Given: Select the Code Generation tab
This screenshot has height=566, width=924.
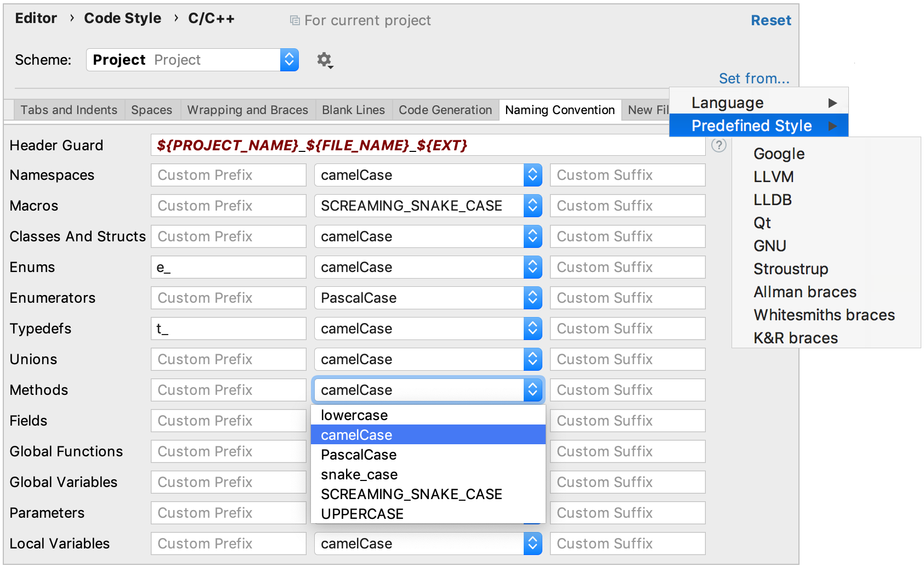Looking at the screenshot, I should click(x=445, y=110).
